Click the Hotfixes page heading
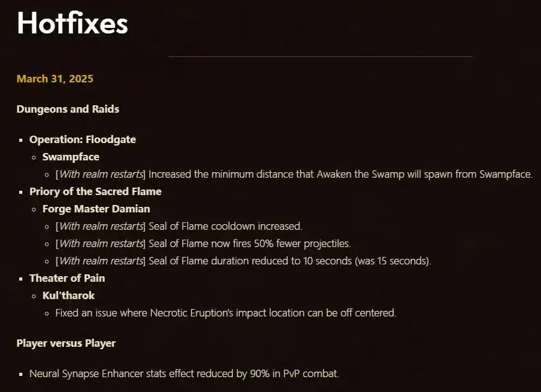The height and width of the screenshot is (392, 541). click(x=72, y=23)
